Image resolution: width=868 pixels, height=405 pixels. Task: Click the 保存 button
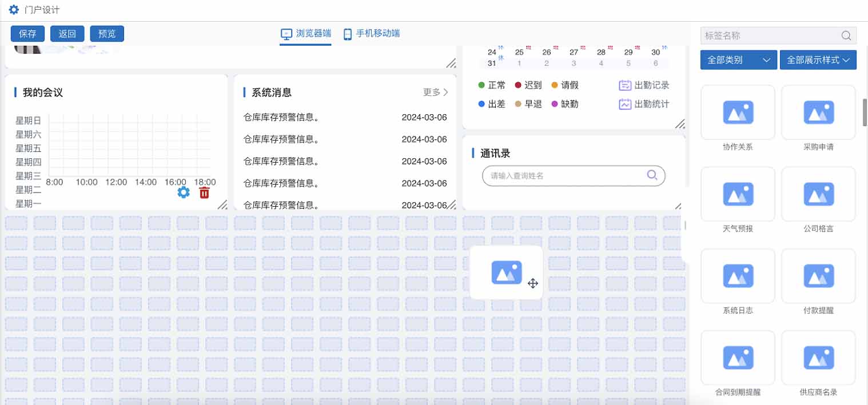tap(27, 33)
